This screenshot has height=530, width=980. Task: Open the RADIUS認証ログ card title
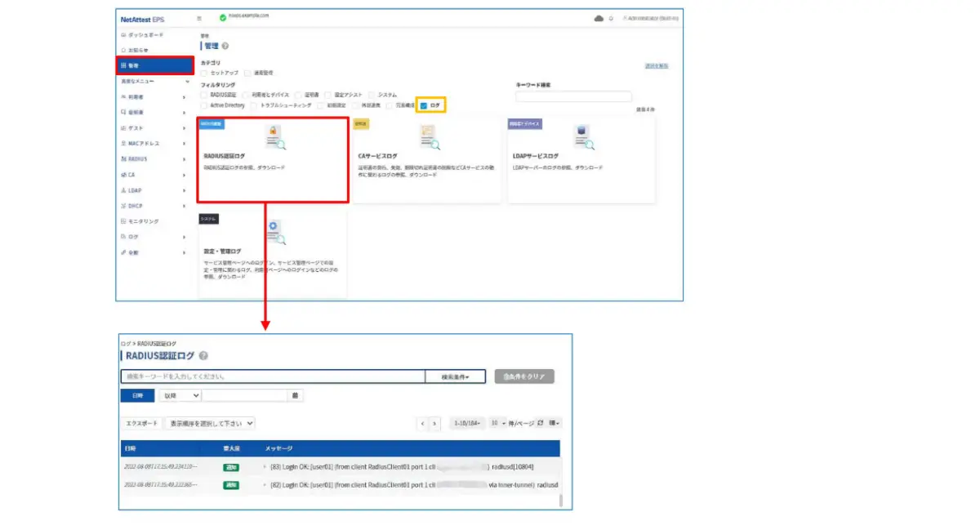click(x=225, y=155)
